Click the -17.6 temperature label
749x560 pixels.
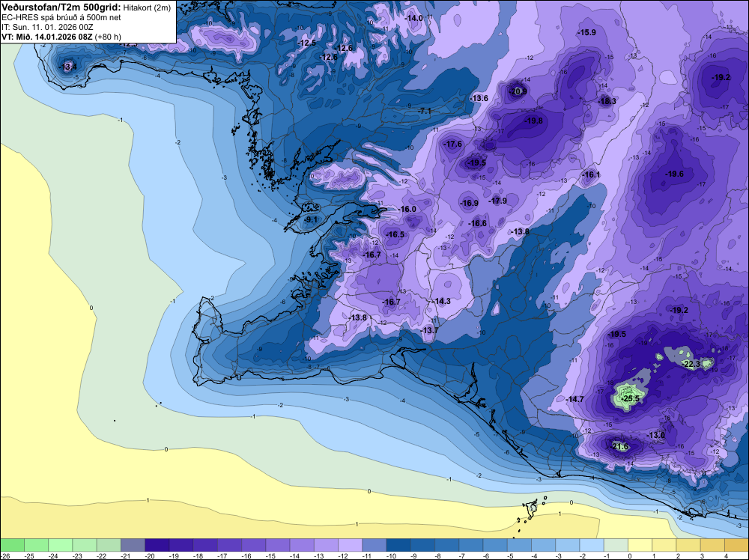[453, 144]
